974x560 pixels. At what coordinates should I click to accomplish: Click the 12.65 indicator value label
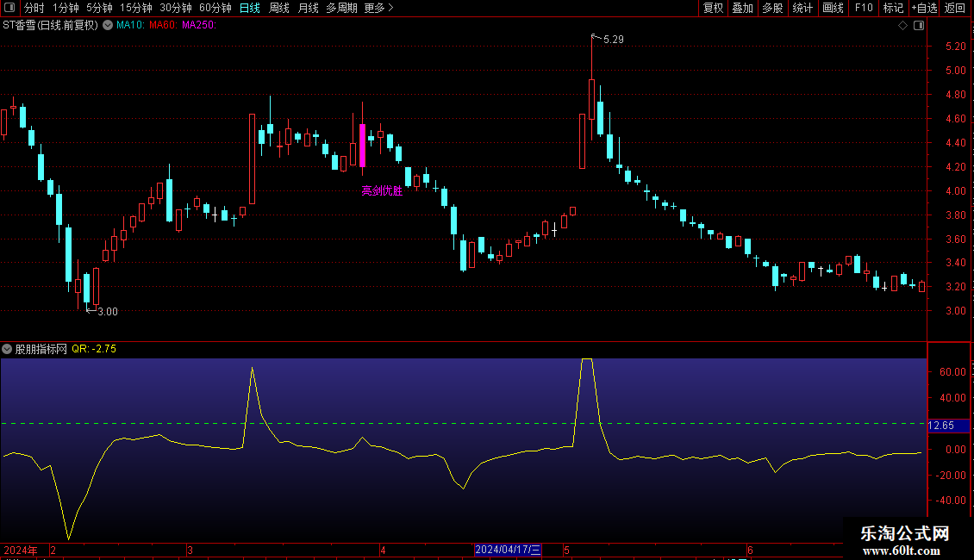pos(948,426)
